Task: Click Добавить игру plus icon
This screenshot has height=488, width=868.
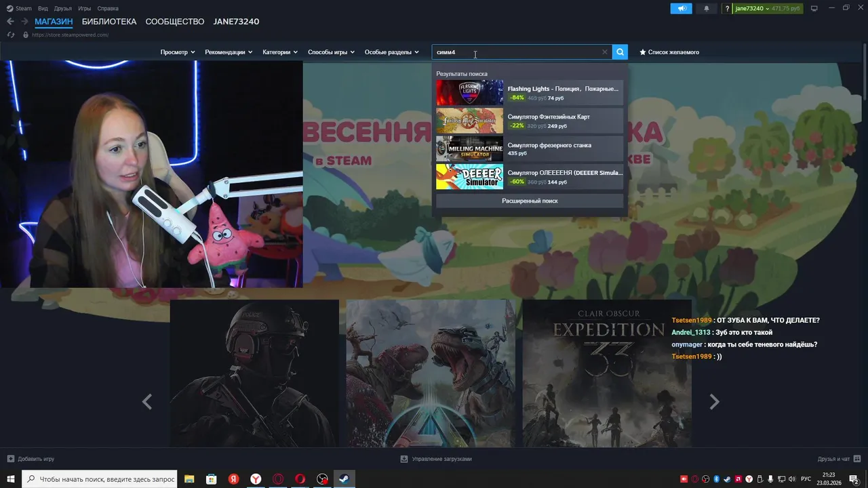Action: point(11,459)
